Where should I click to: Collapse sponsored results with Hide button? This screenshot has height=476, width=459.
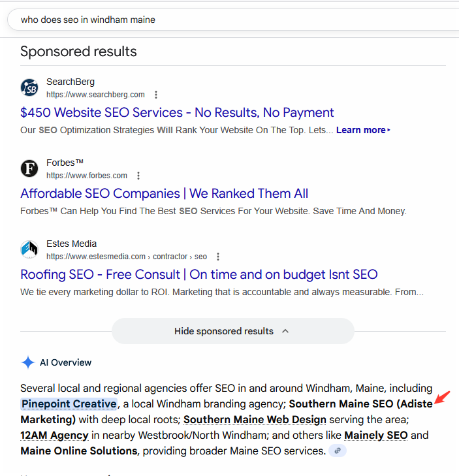tap(232, 331)
